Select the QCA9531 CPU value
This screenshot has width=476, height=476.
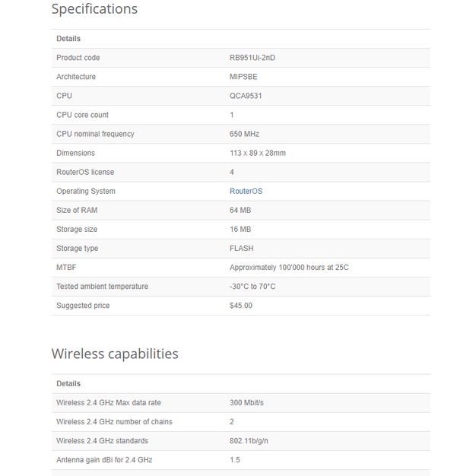tap(246, 96)
